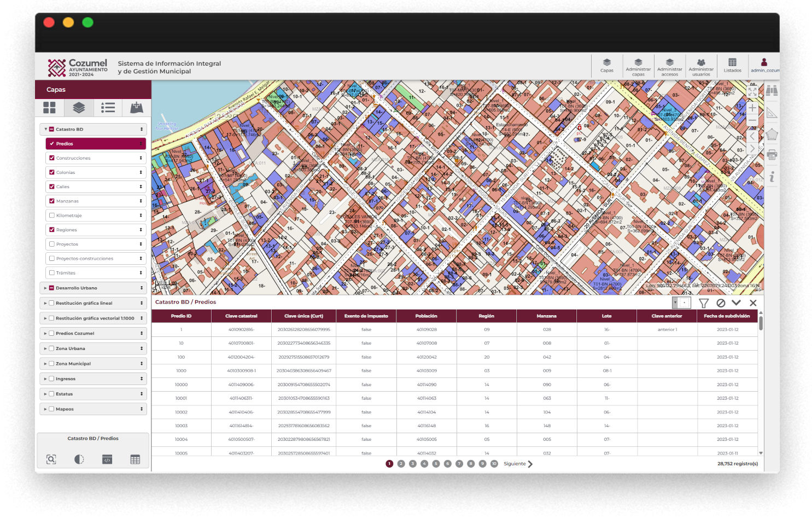Check the Trámites layer checkbox
This screenshot has height=524, width=812.
(52, 273)
